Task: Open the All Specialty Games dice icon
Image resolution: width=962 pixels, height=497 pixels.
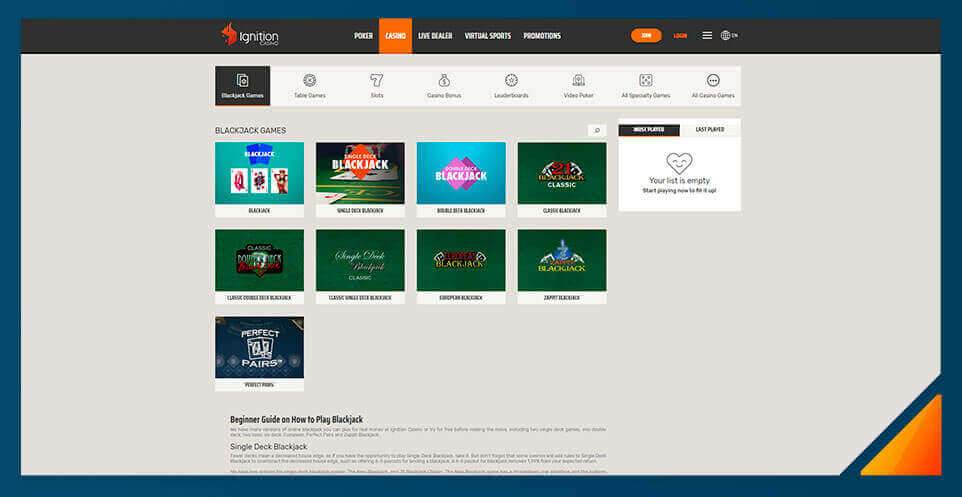Action: pos(645,80)
